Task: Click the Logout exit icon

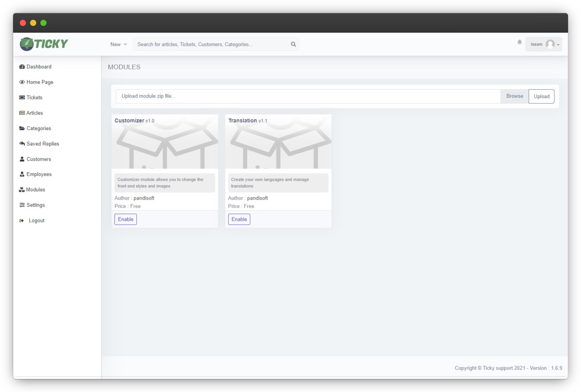Action: point(22,221)
